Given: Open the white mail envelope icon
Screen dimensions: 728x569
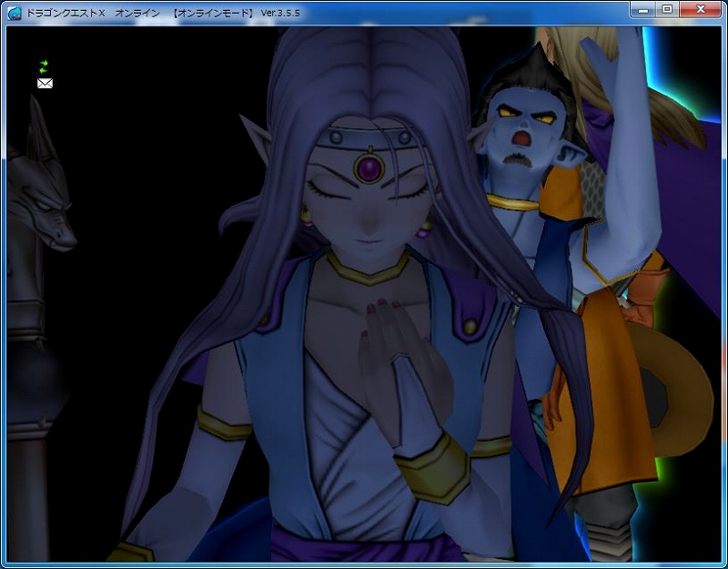Looking at the screenshot, I should pos(45,83).
